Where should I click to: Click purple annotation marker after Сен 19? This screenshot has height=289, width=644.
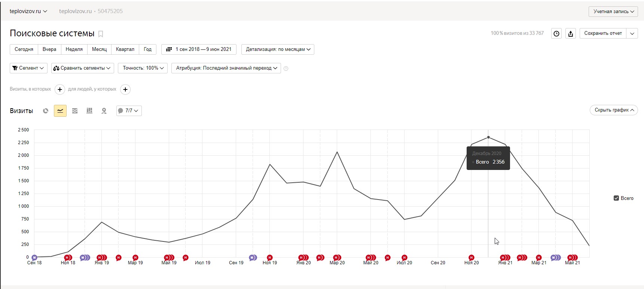pyautogui.click(x=253, y=258)
